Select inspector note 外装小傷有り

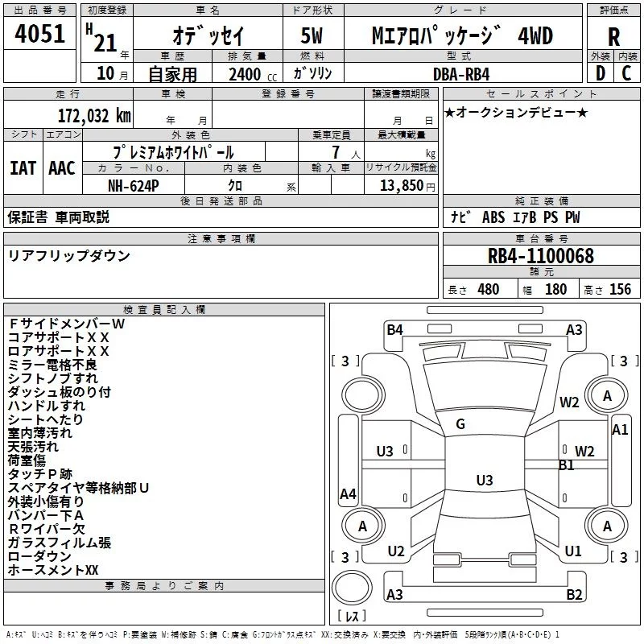46,502
